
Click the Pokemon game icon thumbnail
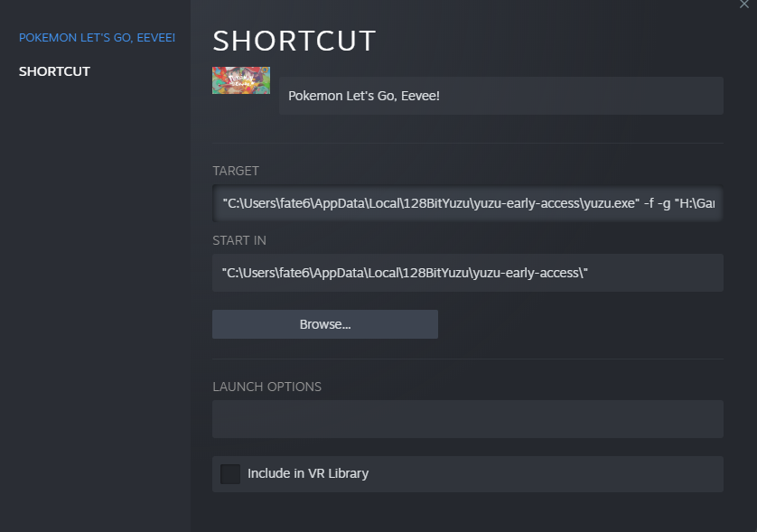241,80
